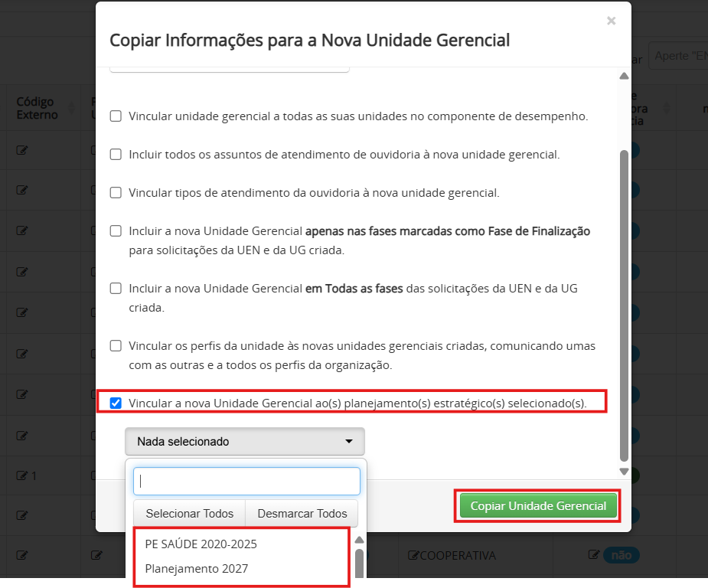
Task: Click 'Desmarcar Todos' button
Action: coord(302,514)
